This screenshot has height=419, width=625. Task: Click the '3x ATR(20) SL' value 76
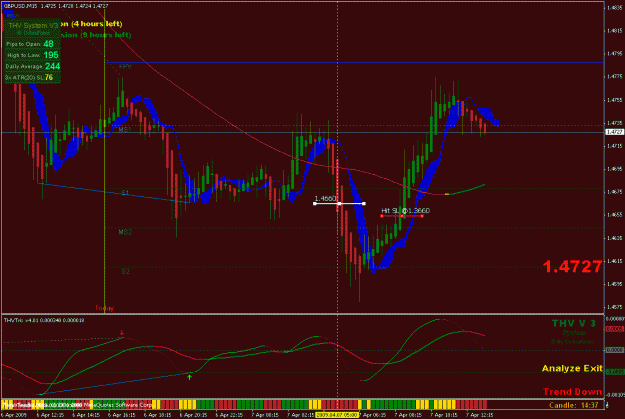(49, 78)
